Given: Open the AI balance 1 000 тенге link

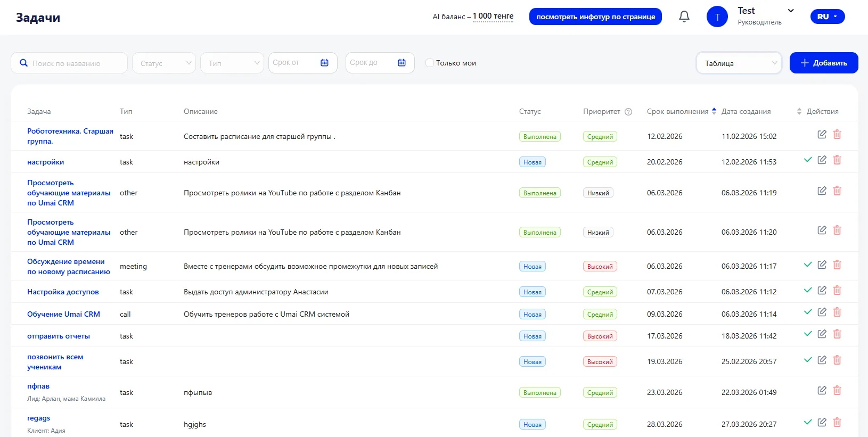Looking at the screenshot, I should (493, 17).
